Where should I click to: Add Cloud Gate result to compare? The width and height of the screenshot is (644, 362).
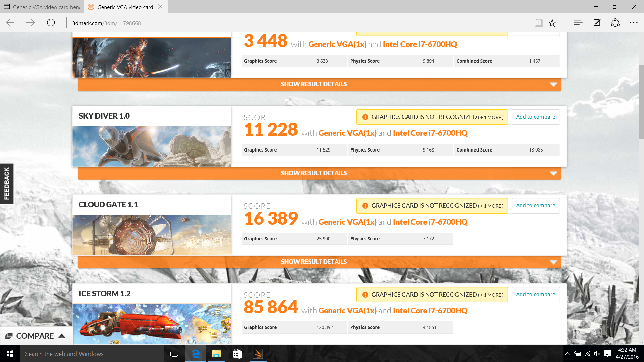tap(536, 205)
